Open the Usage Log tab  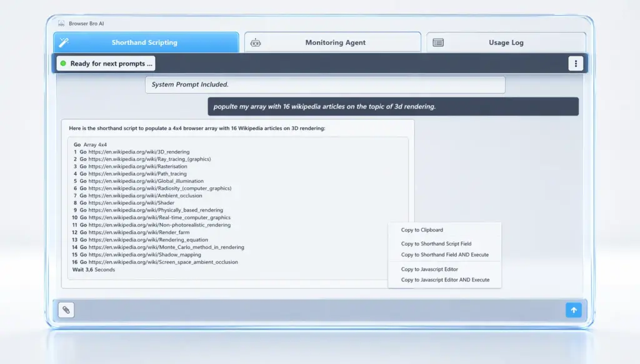coord(506,42)
